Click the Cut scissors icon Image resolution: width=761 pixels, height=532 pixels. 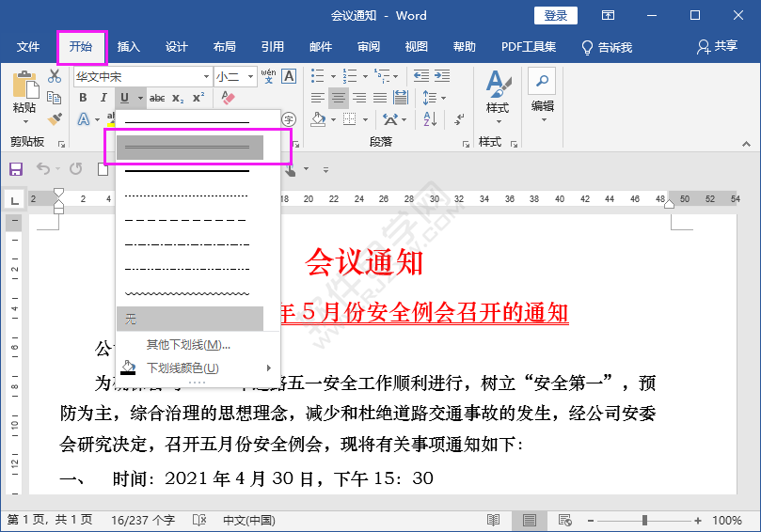click(55, 76)
